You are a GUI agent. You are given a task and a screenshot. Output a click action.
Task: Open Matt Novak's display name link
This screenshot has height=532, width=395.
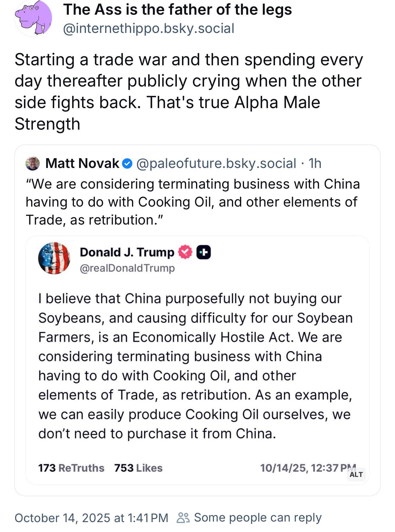pos(82,163)
